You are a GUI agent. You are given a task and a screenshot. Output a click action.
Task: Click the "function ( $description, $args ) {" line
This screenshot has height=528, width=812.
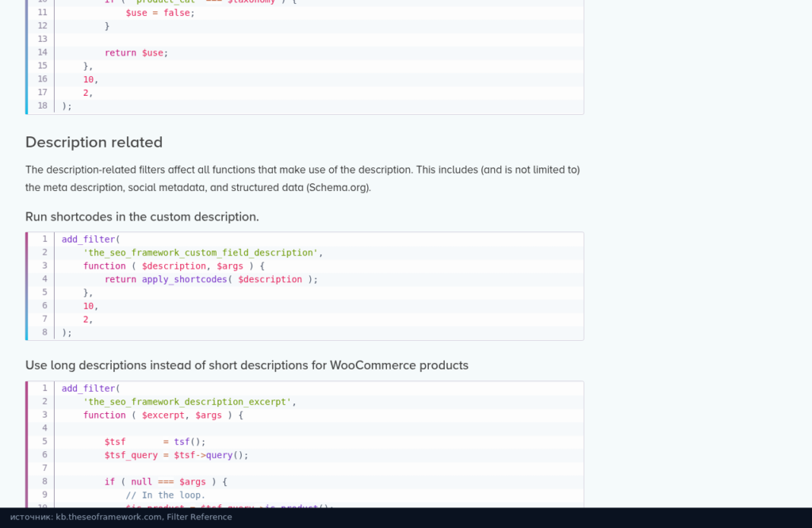click(x=174, y=266)
